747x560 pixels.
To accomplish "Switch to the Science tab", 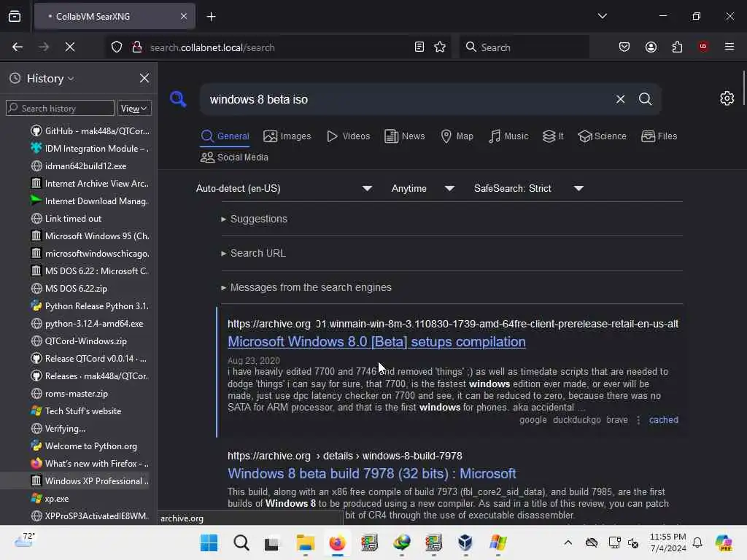I will point(602,136).
